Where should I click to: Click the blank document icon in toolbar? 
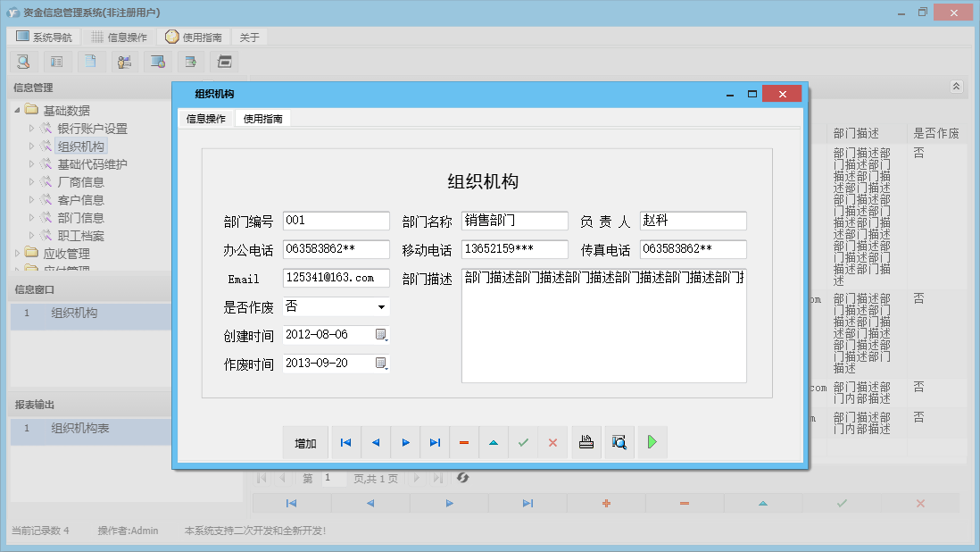tap(90, 61)
